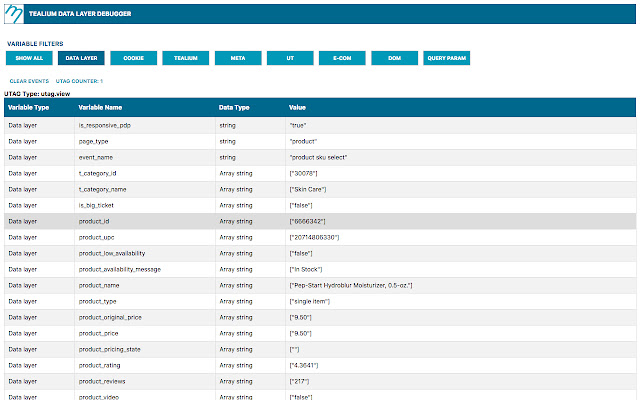The height and width of the screenshot is (400, 640).
Task: Select the product_reviews variable name
Action: coord(102,381)
